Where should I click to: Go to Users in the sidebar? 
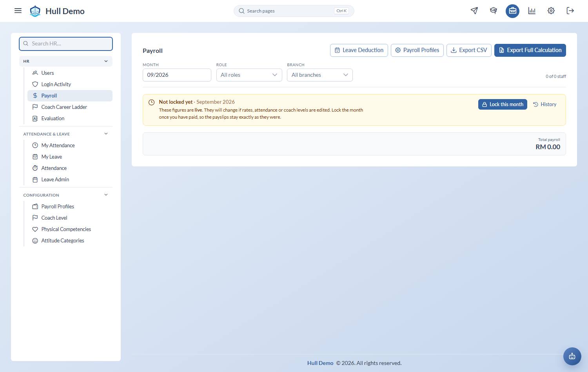click(x=70, y=73)
